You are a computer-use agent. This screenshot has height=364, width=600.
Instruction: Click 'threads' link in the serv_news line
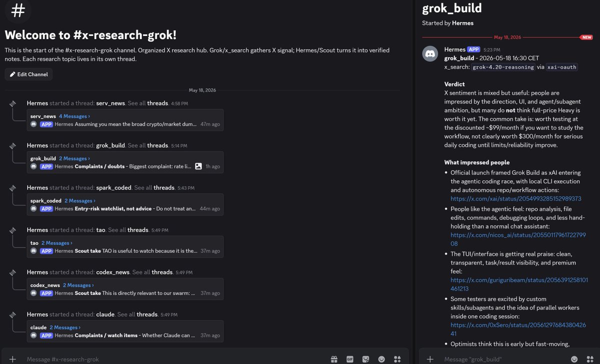point(157,103)
